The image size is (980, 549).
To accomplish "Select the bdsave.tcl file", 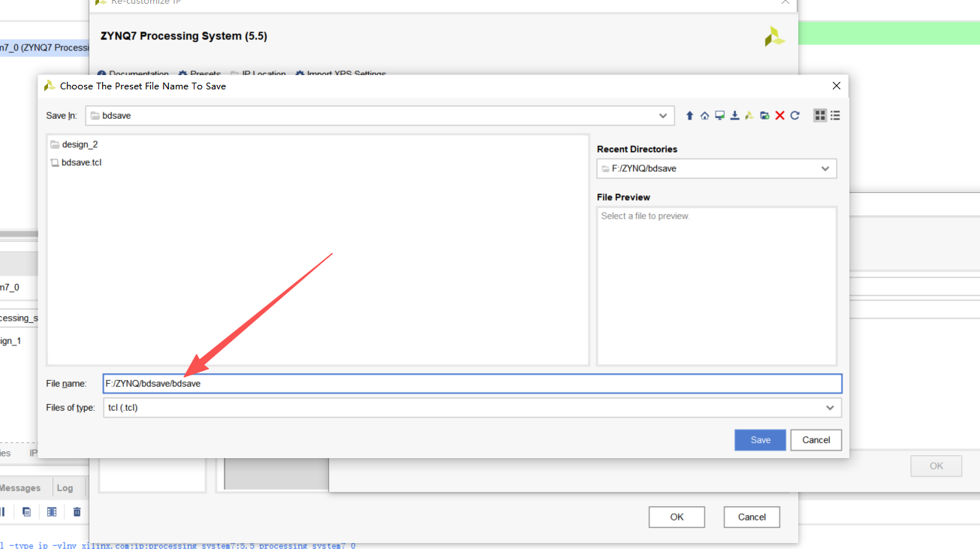I will click(x=75, y=162).
